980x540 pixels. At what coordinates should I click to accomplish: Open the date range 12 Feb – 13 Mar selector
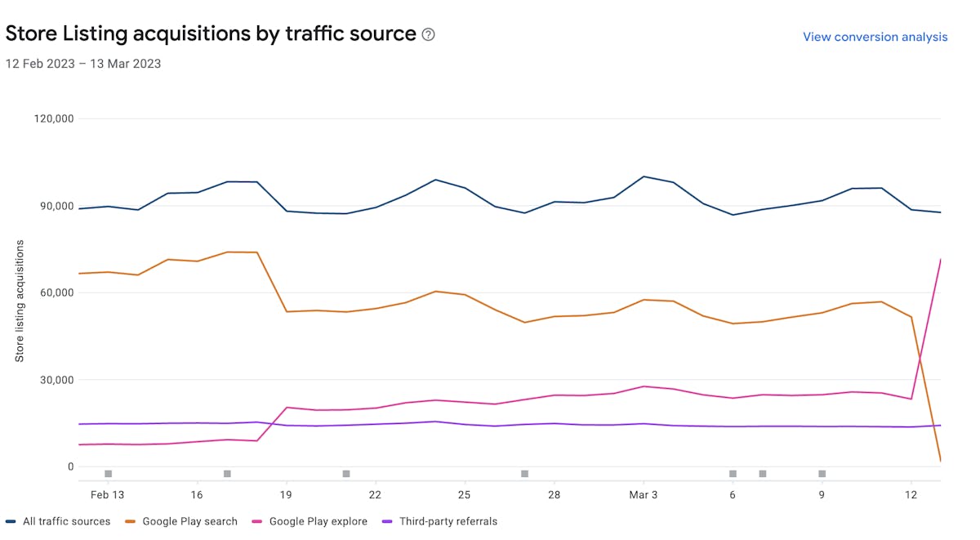(x=82, y=63)
